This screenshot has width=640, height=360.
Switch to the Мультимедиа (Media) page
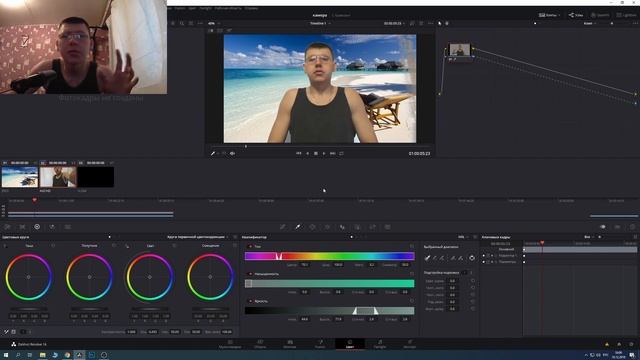(230, 344)
